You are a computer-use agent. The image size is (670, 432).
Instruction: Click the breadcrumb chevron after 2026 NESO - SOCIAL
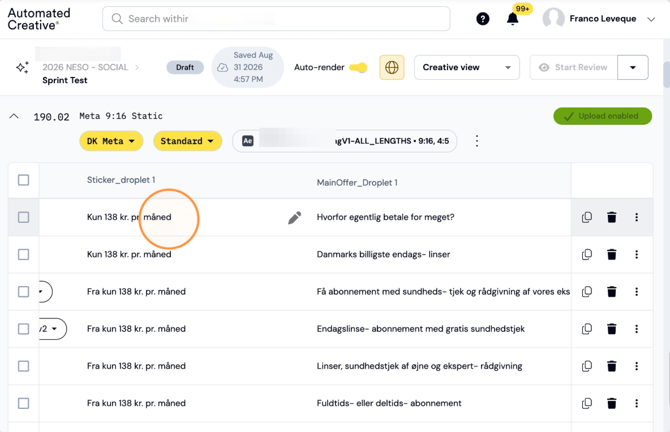pyautogui.click(x=137, y=67)
